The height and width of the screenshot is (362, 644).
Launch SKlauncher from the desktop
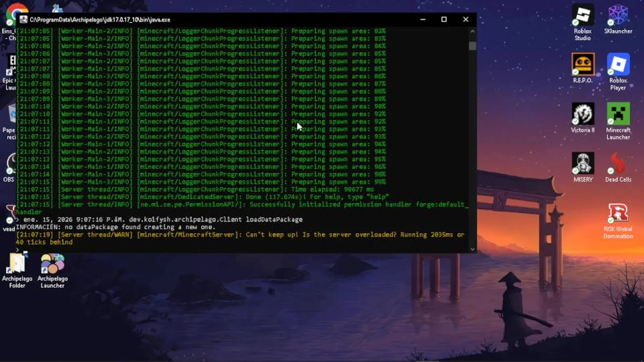pyautogui.click(x=618, y=20)
